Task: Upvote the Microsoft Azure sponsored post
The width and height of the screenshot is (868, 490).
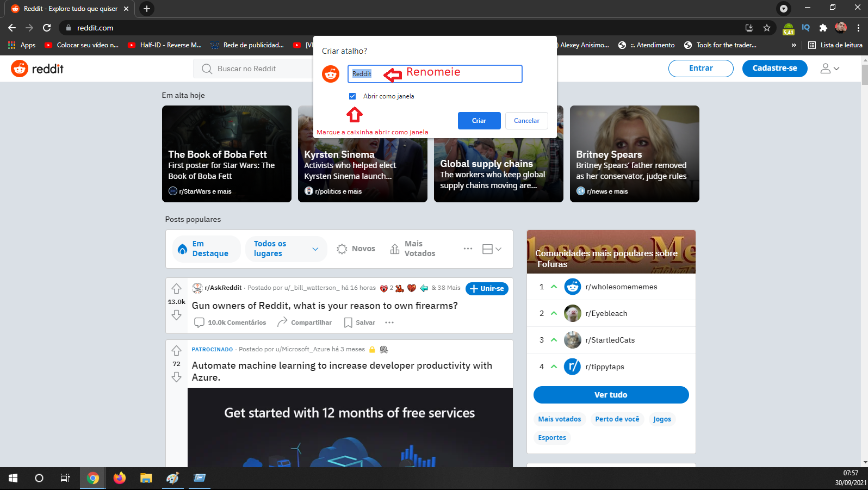Action: point(176,351)
